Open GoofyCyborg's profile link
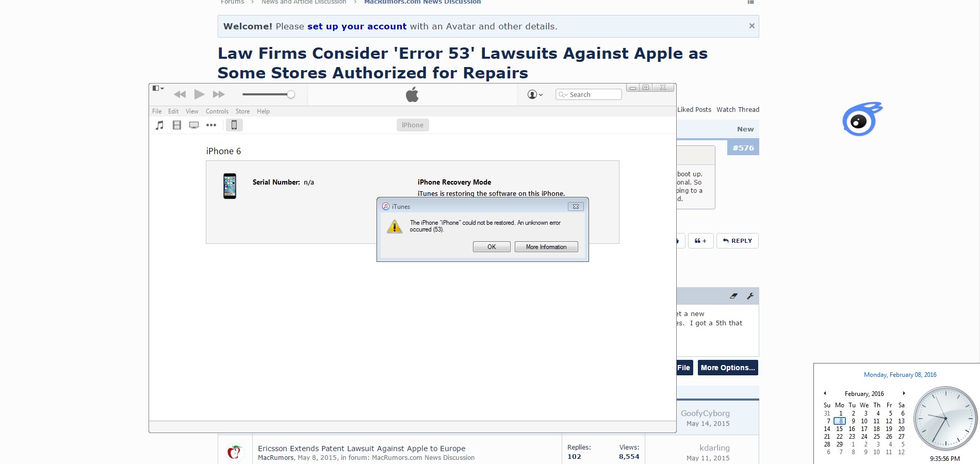The image size is (980, 464). point(705,413)
